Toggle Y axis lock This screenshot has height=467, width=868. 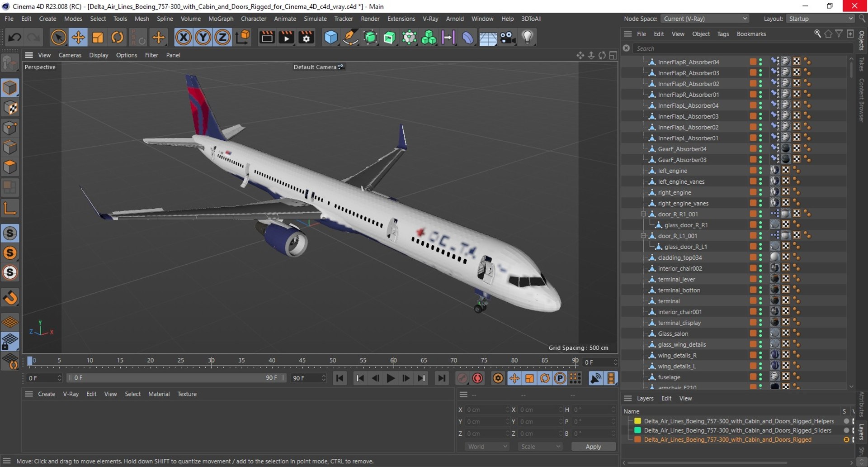point(203,37)
